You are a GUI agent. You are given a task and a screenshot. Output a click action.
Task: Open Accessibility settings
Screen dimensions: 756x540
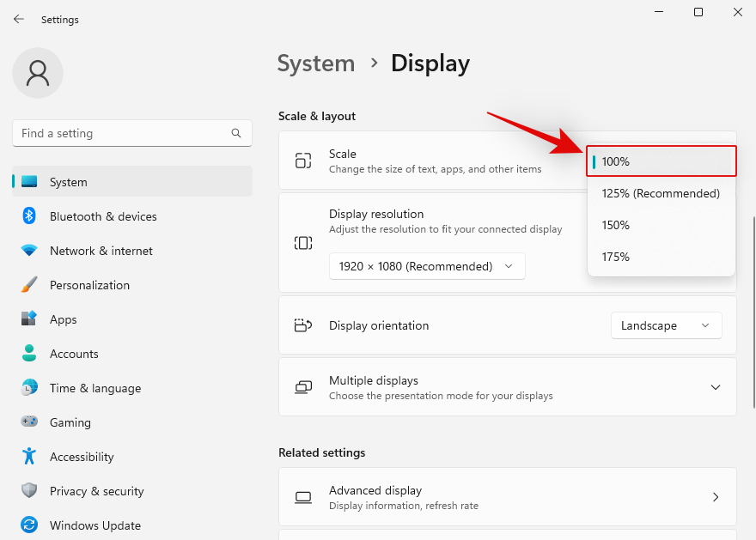pyautogui.click(x=82, y=457)
